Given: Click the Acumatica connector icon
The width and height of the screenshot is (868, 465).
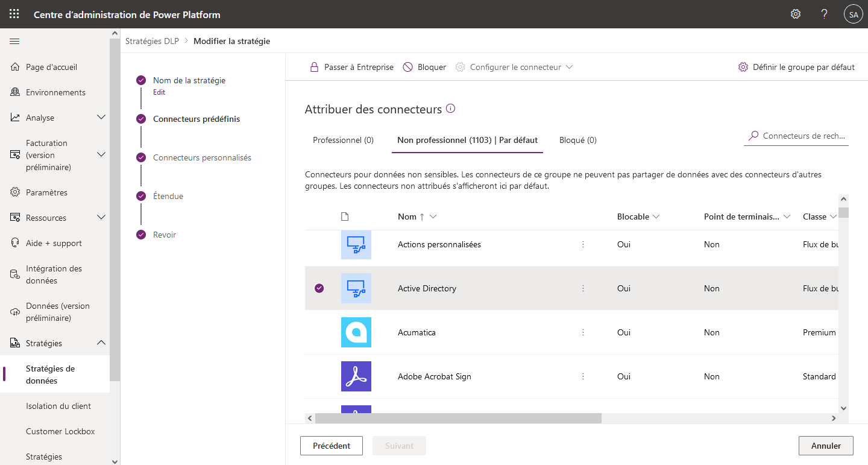Looking at the screenshot, I should [356, 332].
